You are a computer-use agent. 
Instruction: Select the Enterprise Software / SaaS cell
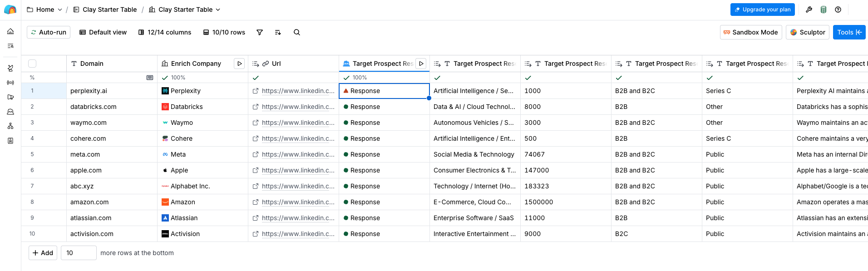pos(475,218)
